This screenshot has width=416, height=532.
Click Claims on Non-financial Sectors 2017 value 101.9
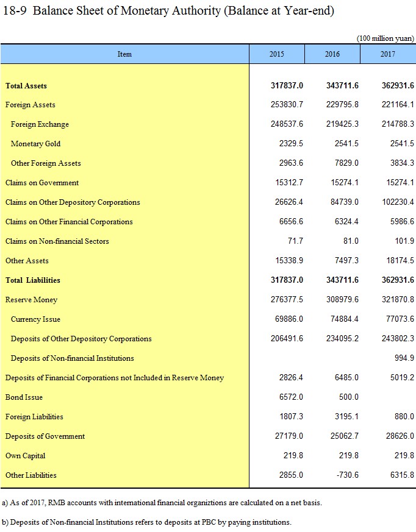(404, 241)
